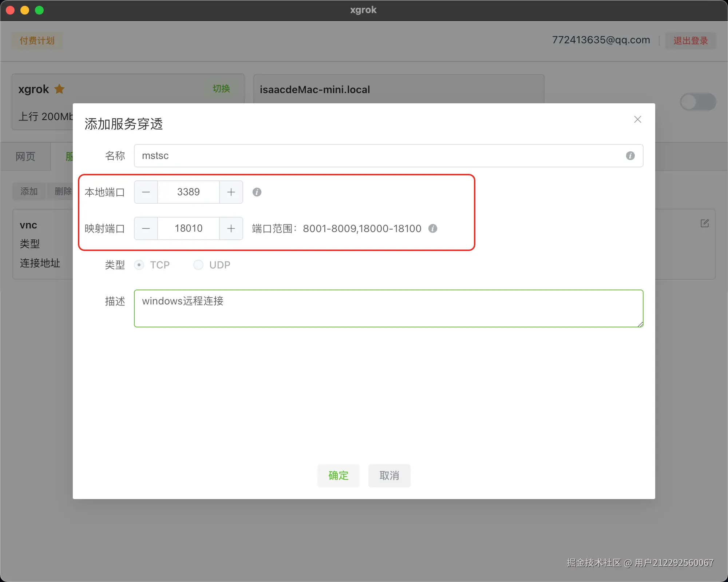Decrease mapped port with minus button
Viewport: 728px width, 582px height.
click(146, 228)
